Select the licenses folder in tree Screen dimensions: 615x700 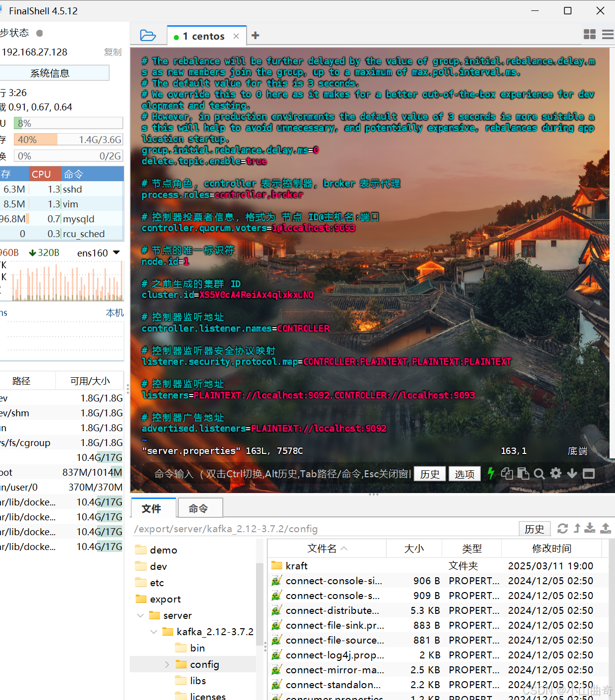point(207,696)
